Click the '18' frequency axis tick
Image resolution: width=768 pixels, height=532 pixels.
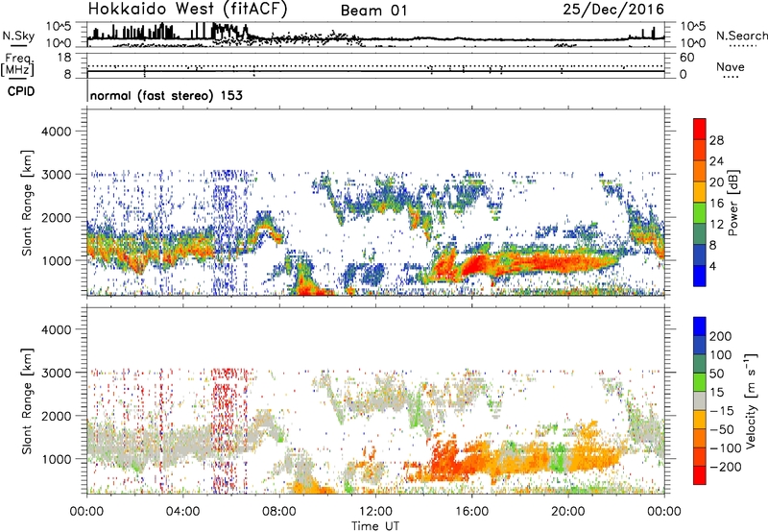tap(64, 58)
